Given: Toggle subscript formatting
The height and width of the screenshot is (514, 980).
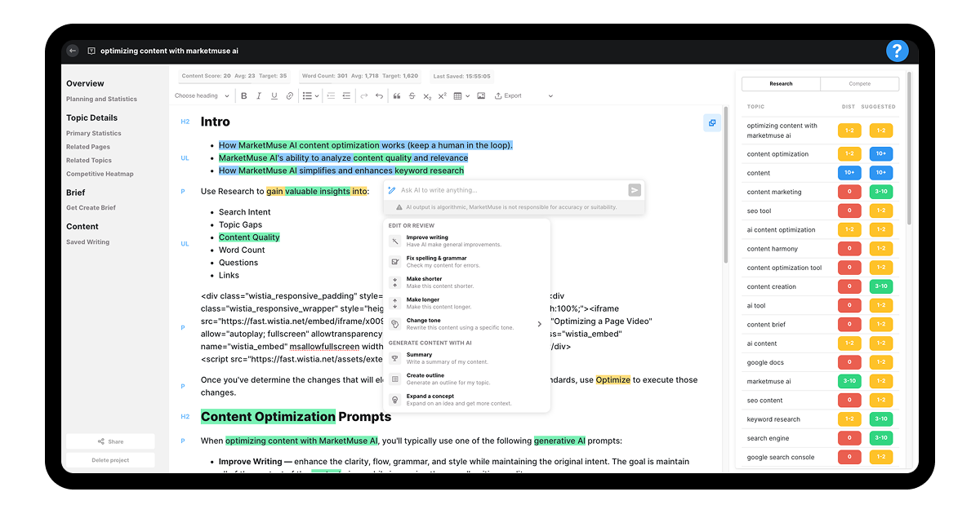Looking at the screenshot, I should tap(427, 95).
